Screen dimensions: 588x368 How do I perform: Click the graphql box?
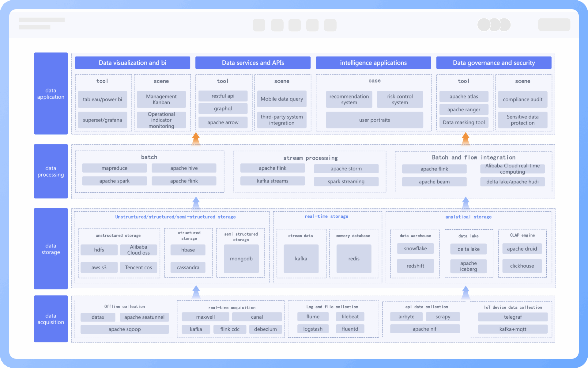223,109
